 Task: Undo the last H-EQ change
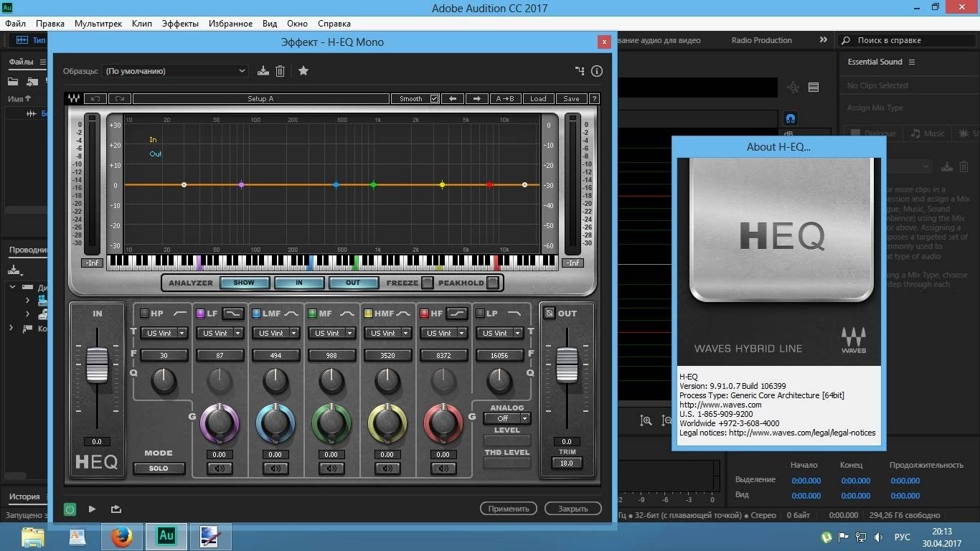click(x=95, y=98)
